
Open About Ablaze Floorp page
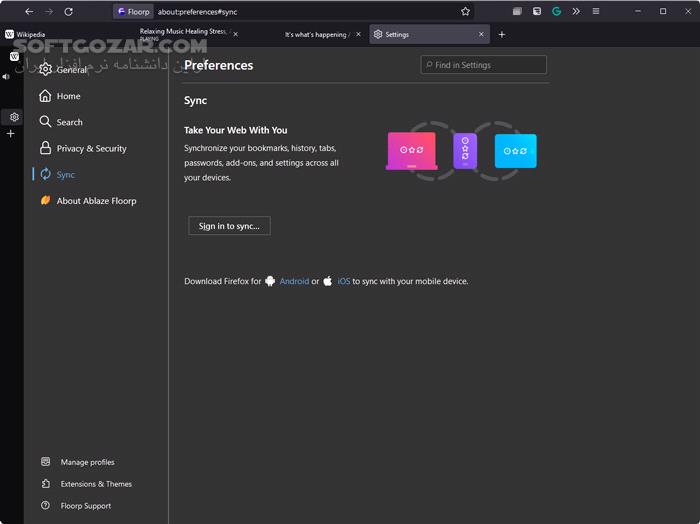[88, 201]
